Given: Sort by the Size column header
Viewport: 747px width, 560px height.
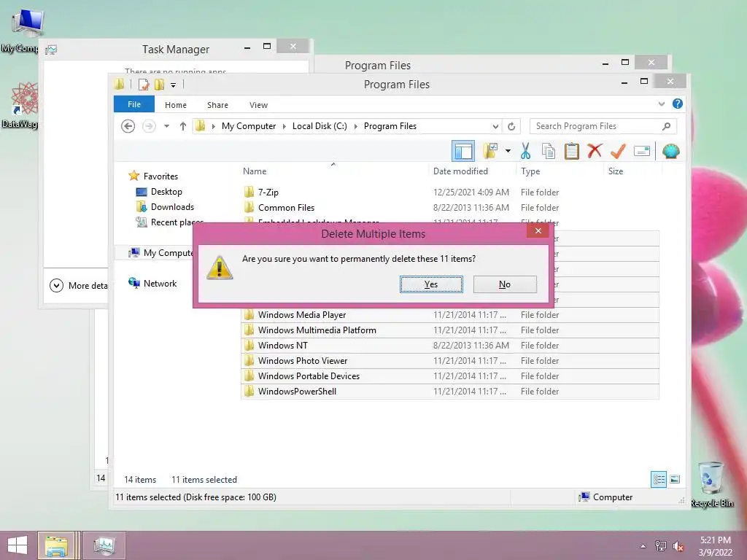Looking at the screenshot, I should coord(632,171).
